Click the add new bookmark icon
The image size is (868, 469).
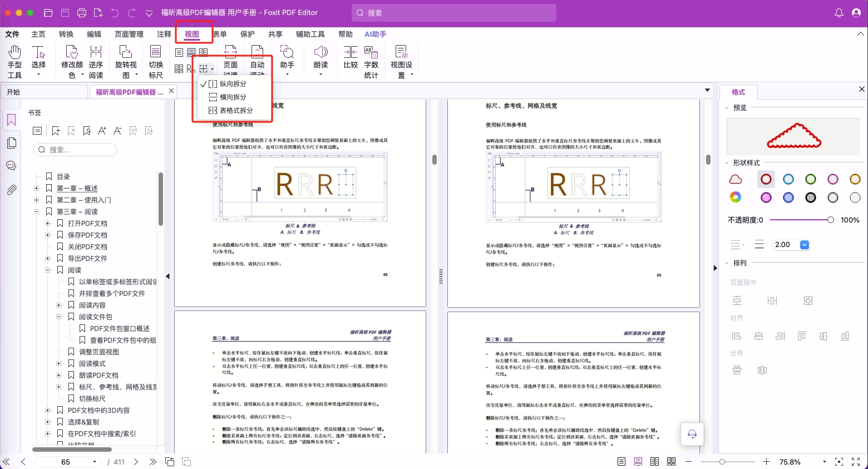56,131
